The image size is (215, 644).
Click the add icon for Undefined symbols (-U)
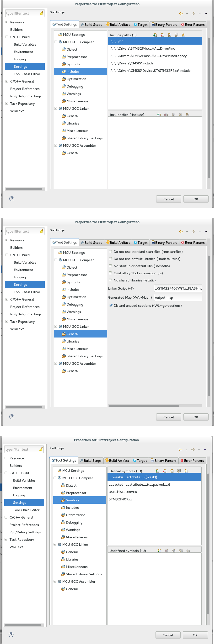pyautogui.click(x=159, y=551)
